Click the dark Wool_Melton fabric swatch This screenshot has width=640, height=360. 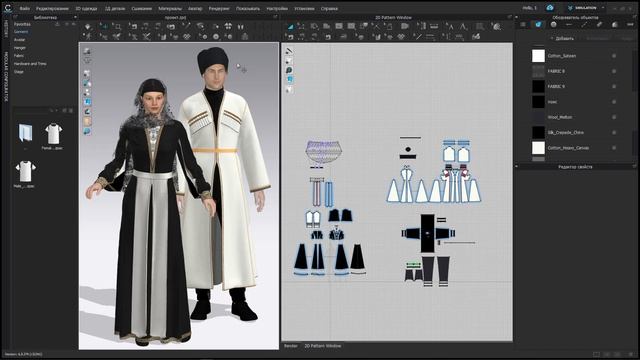(538, 117)
